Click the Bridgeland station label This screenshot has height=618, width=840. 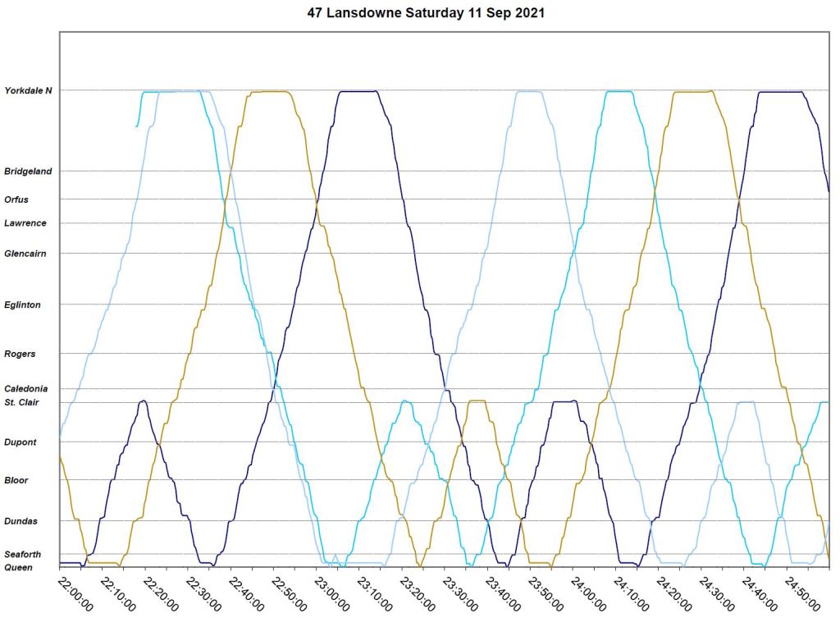28,172
